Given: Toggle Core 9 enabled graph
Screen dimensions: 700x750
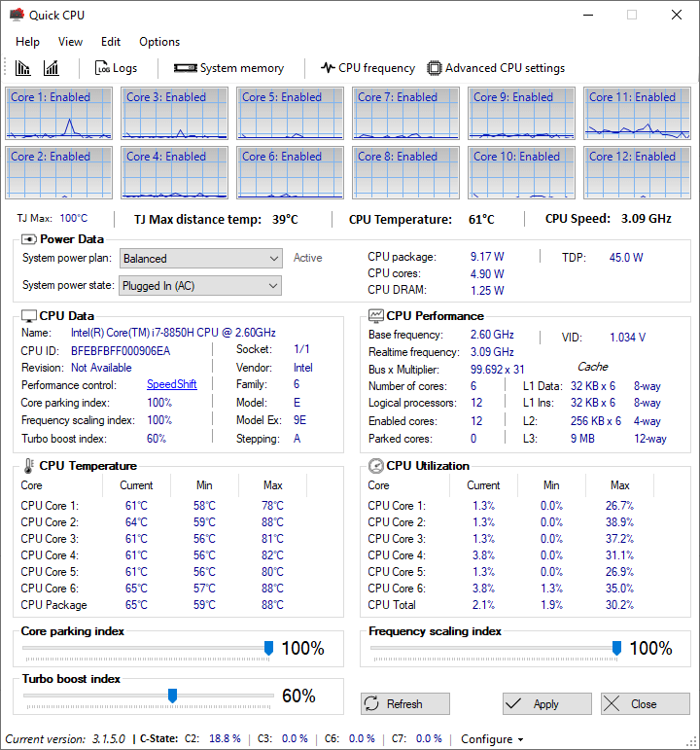Looking at the screenshot, I should click(x=522, y=114).
